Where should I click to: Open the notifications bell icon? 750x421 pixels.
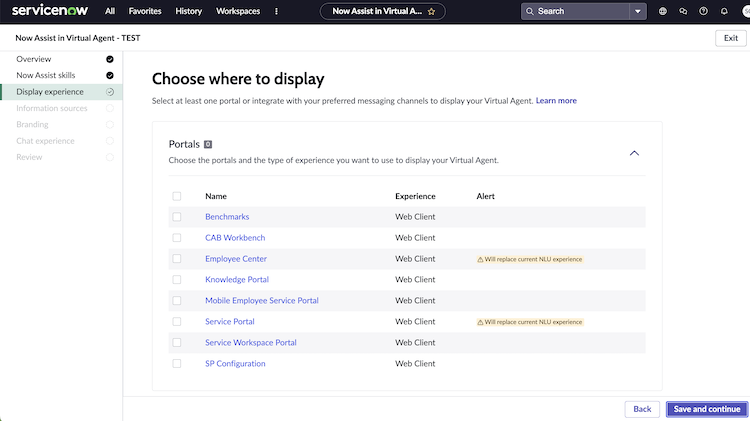[724, 11]
